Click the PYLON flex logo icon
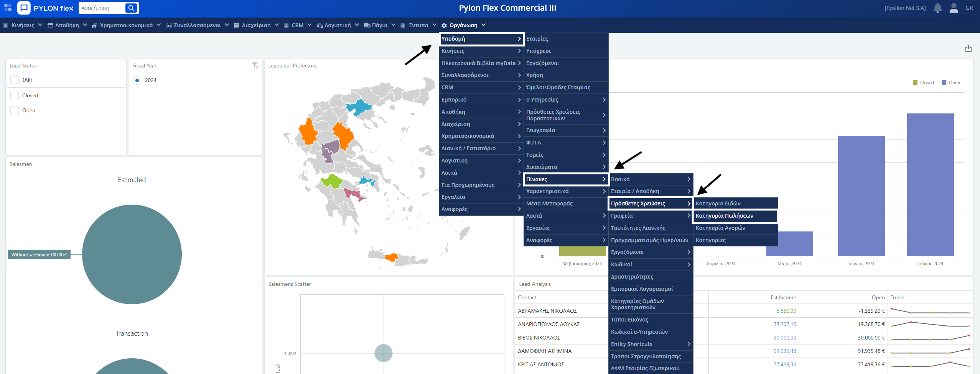Image resolution: width=980 pixels, height=374 pixels. [24, 8]
